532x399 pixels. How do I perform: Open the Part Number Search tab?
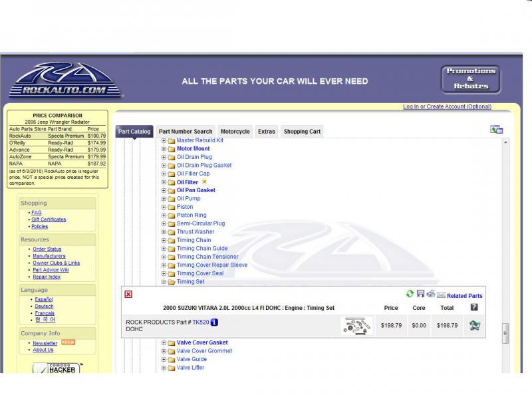pos(186,131)
